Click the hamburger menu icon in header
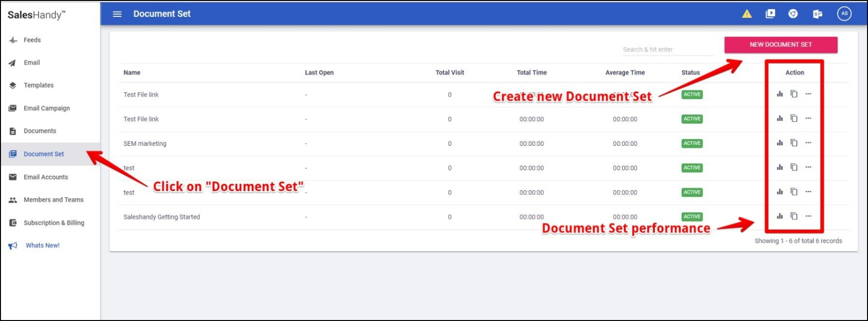The image size is (868, 321). pos(117,14)
